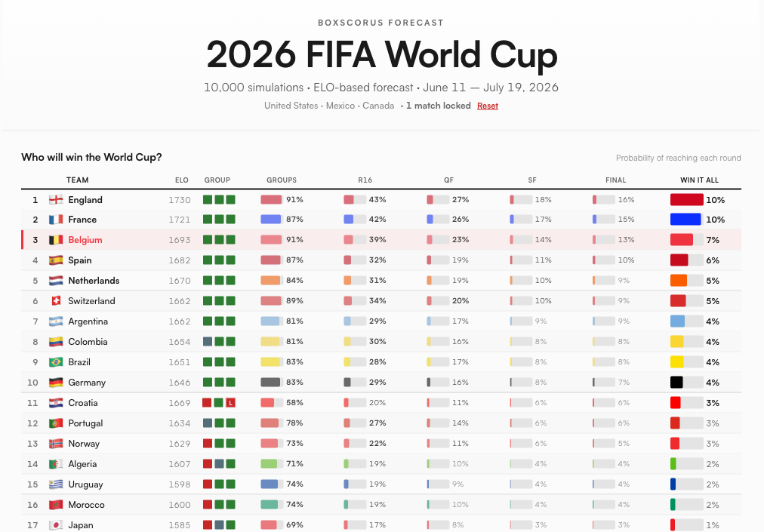Click the Portugal flag icon
The image size is (764, 532).
point(55,423)
